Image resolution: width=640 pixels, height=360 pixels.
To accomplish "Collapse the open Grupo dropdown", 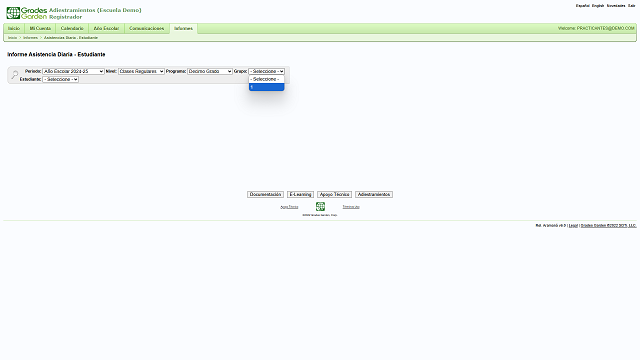I will click(267, 71).
